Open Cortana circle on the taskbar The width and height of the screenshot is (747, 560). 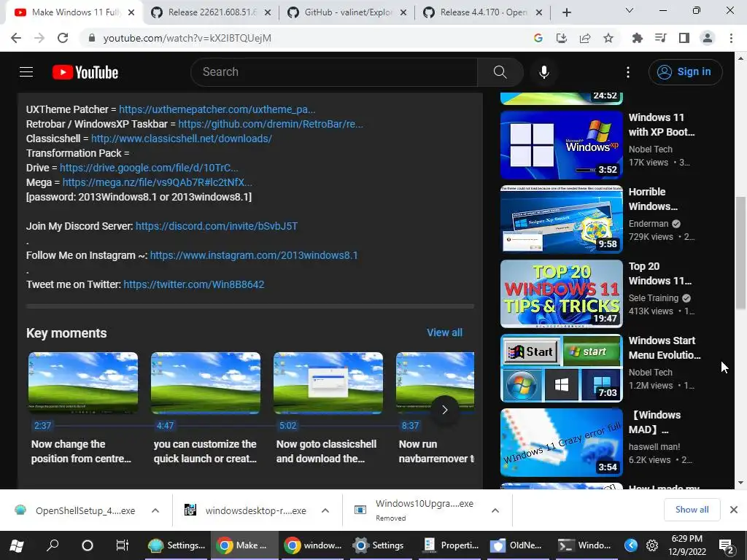click(x=88, y=545)
